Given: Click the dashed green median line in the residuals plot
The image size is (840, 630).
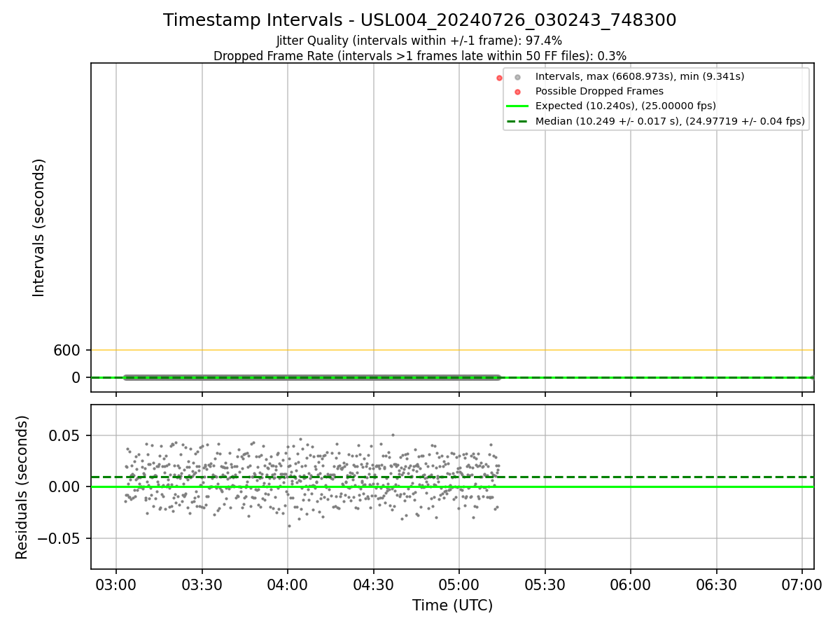Looking at the screenshot, I should pos(452,477).
